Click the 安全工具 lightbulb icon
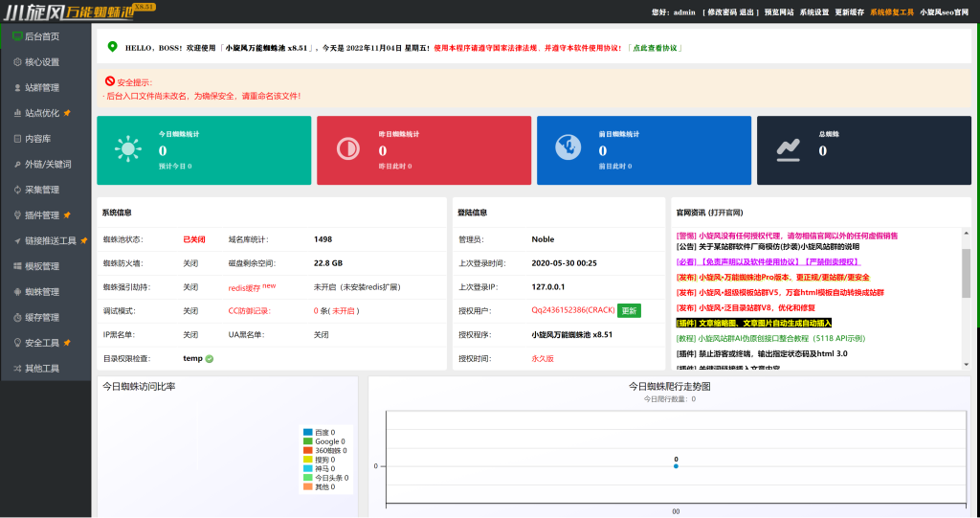The width and height of the screenshot is (980, 518). pyautogui.click(x=17, y=343)
